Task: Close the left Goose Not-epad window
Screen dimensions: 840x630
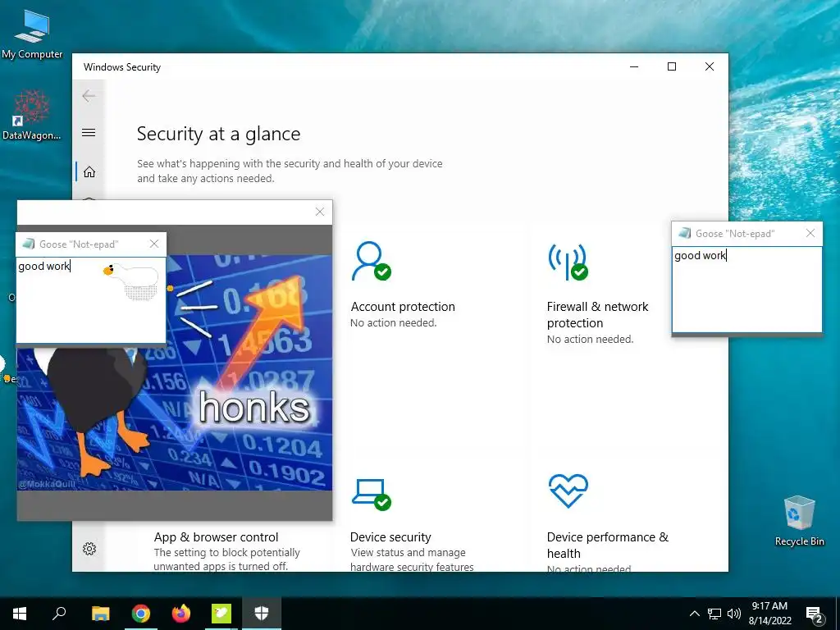Action: (154, 244)
